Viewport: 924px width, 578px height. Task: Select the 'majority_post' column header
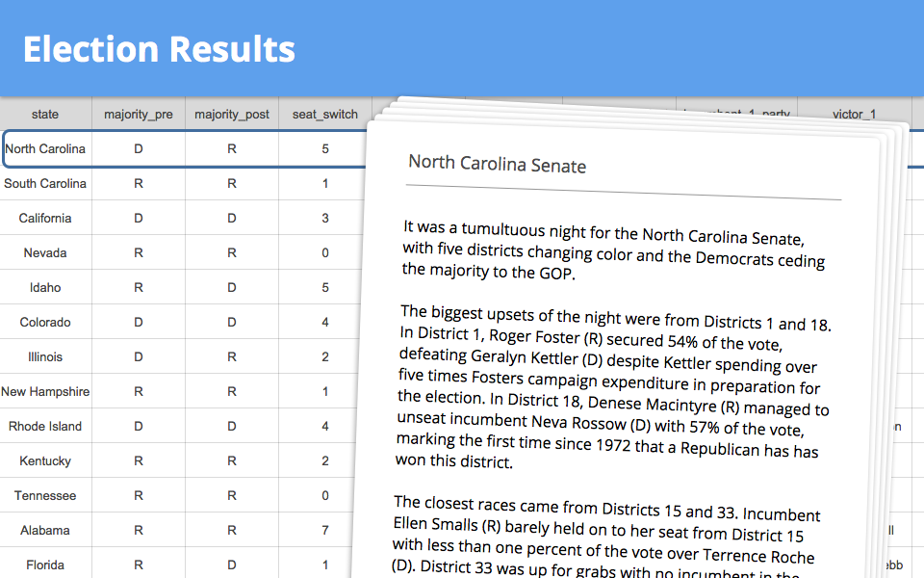tap(232, 114)
